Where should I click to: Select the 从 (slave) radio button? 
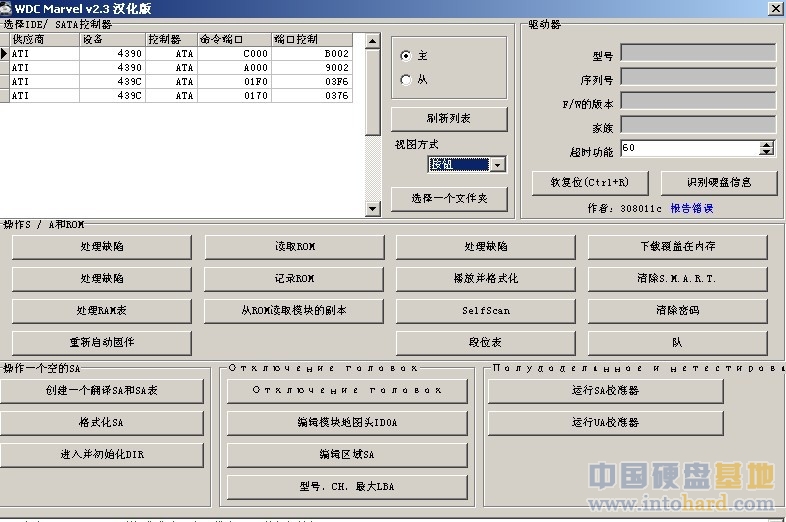(405, 80)
